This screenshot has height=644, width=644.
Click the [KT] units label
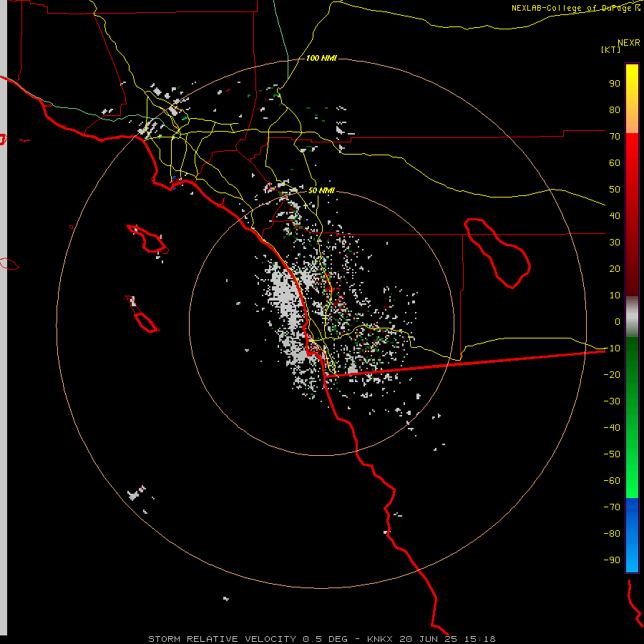point(611,49)
